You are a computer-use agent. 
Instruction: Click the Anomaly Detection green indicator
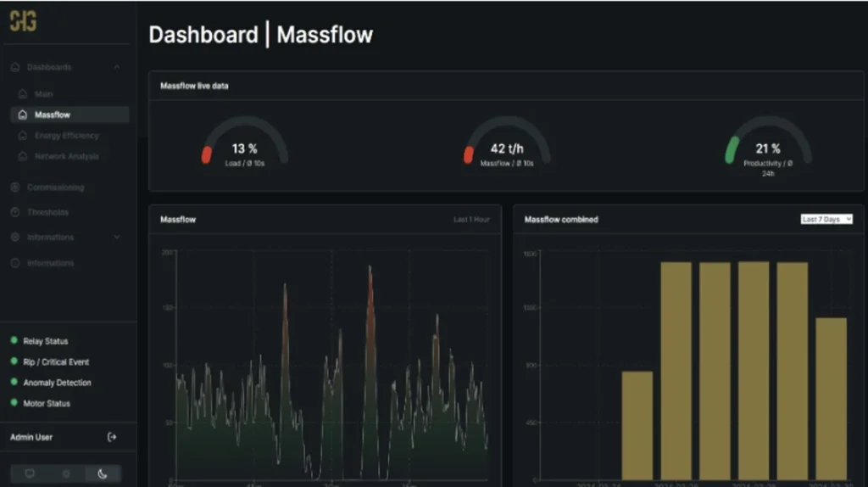click(x=14, y=383)
